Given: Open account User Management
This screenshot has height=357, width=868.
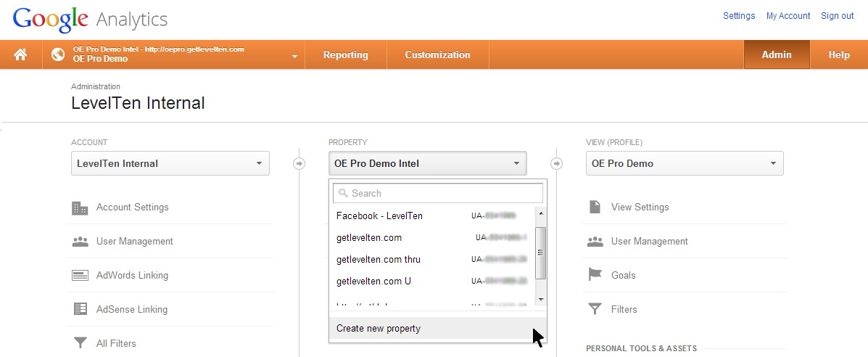Looking at the screenshot, I should 135,241.
